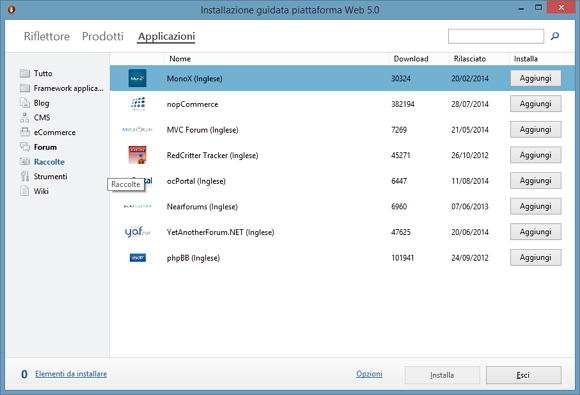580x395 pixels.
Task: Click the Raccolte category icon
Action: [x=25, y=162]
